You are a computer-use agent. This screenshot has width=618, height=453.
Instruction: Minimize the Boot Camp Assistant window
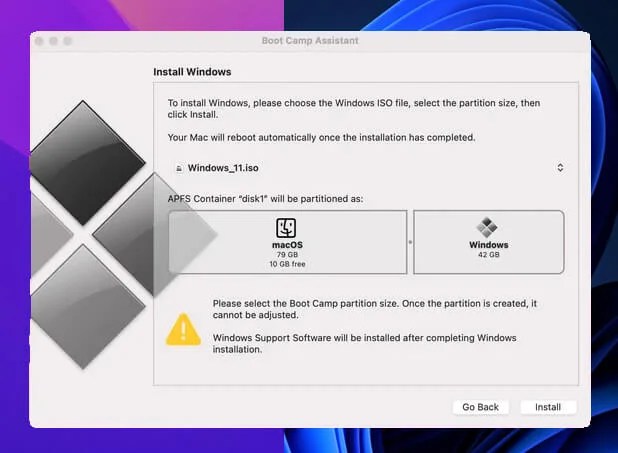[54, 41]
